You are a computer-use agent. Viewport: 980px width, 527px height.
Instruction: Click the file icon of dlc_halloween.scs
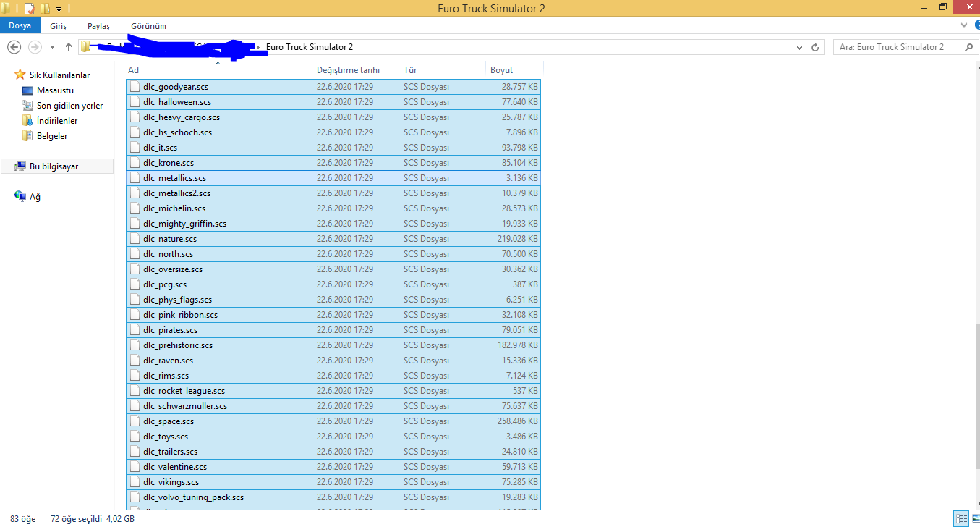(x=135, y=102)
